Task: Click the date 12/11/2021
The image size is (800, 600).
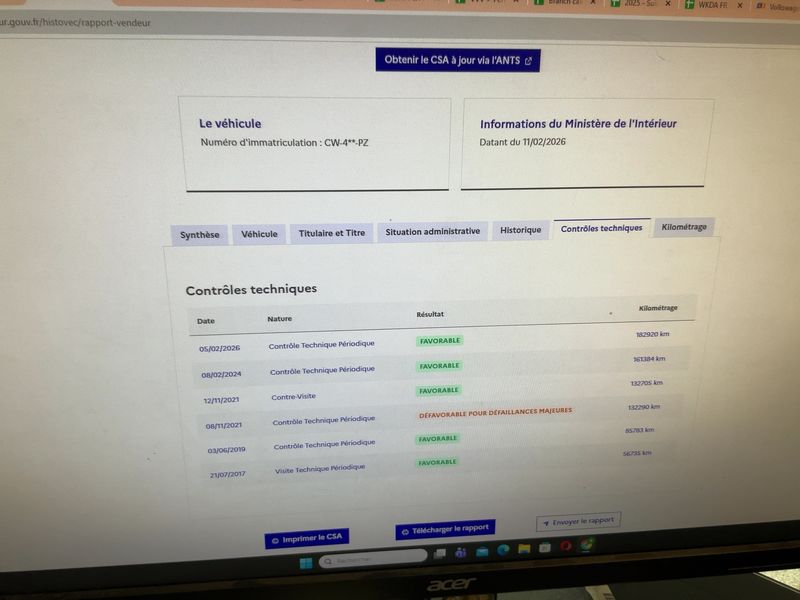Action: tap(221, 400)
